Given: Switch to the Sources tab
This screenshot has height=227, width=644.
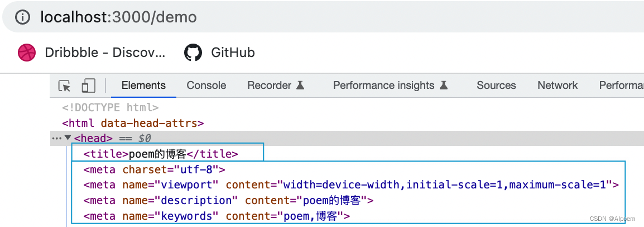Looking at the screenshot, I should coord(496,85).
